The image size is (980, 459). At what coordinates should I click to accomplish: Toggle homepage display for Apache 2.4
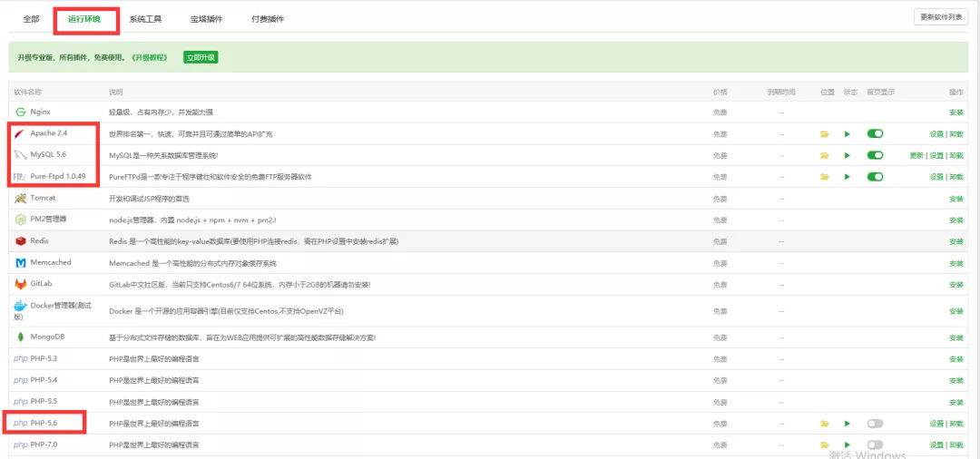(x=875, y=133)
